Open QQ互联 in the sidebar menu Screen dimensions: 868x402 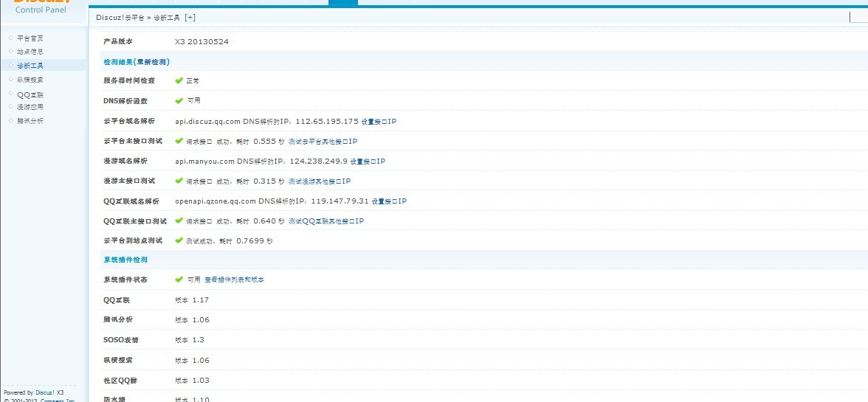30,94
